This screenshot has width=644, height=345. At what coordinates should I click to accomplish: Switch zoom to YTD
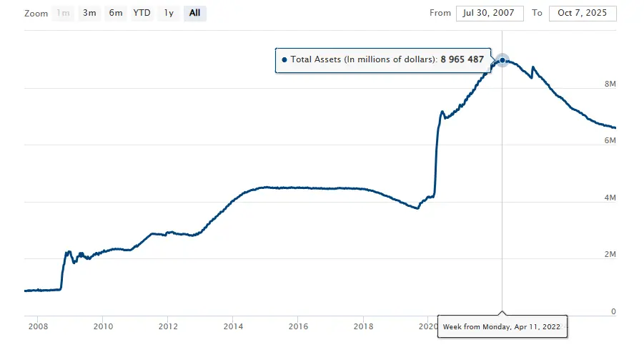[x=142, y=13]
